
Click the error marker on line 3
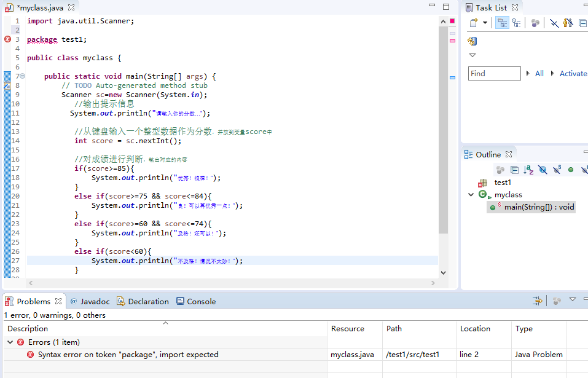[x=7, y=39]
